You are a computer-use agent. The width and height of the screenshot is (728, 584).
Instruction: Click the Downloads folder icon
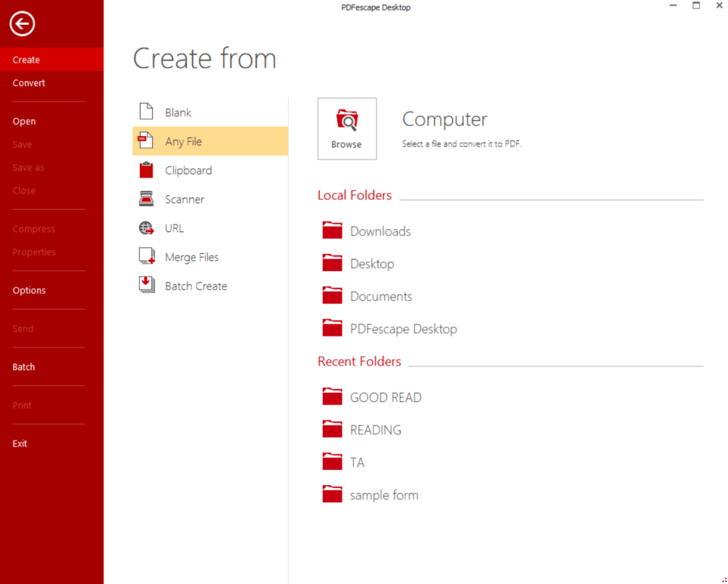pyautogui.click(x=333, y=230)
